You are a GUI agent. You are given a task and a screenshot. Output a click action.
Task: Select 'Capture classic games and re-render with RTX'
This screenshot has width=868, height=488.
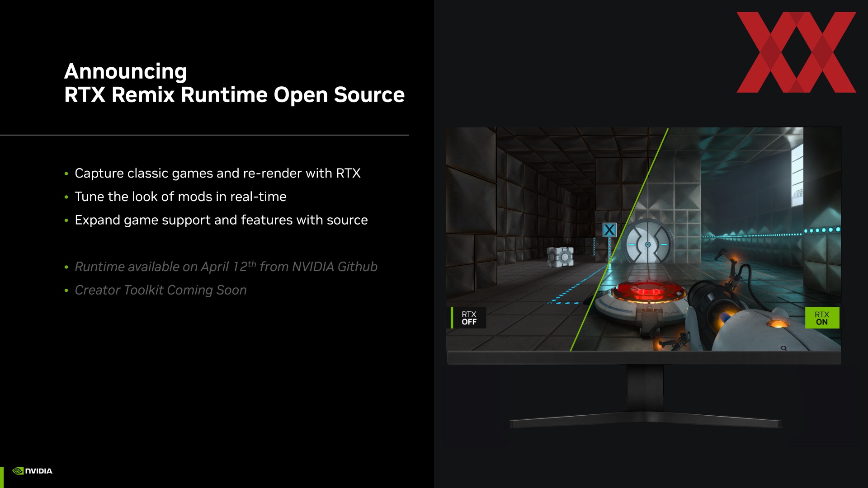[217, 173]
